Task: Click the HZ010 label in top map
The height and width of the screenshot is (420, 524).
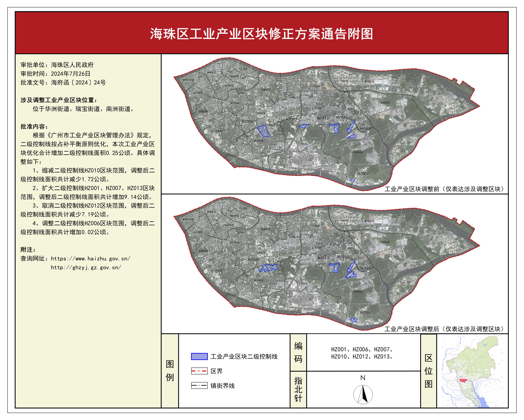Action: coord(342,117)
